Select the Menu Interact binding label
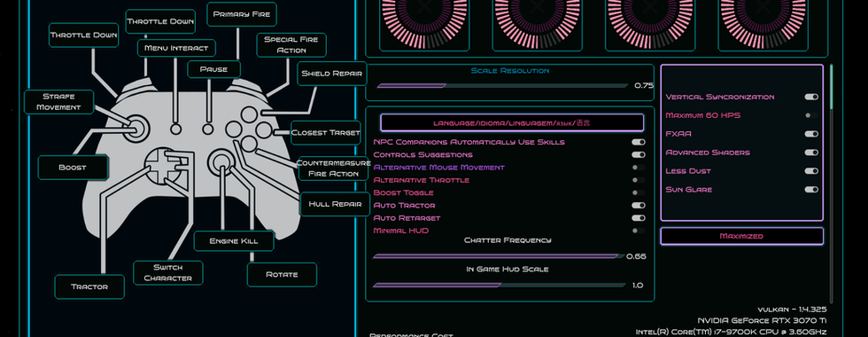The width and height of the screenshot is (868, 337). coord(176,48)
